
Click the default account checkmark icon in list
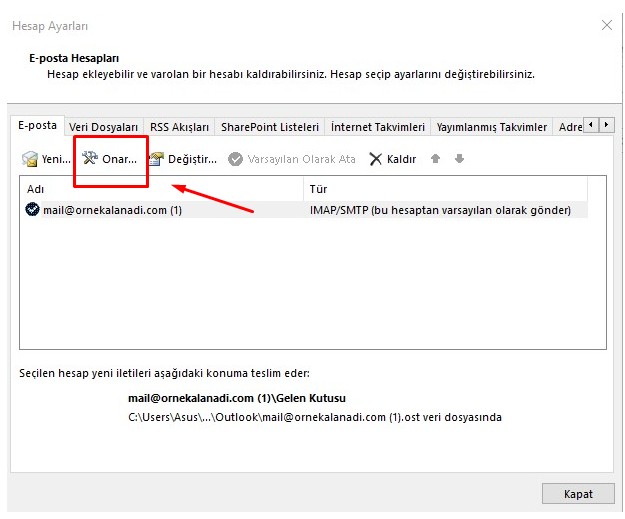tap(33, 210)
